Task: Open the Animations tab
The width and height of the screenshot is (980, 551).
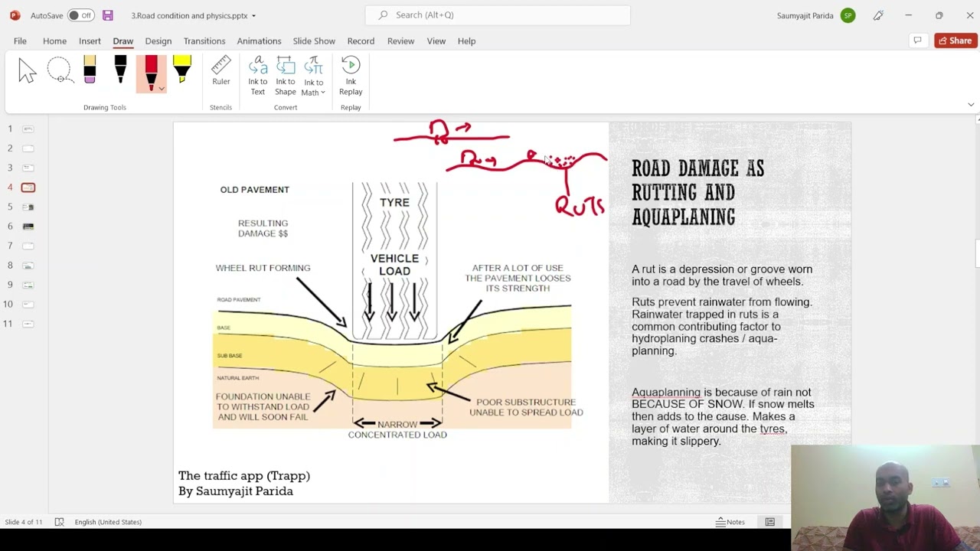Action: 259,41
